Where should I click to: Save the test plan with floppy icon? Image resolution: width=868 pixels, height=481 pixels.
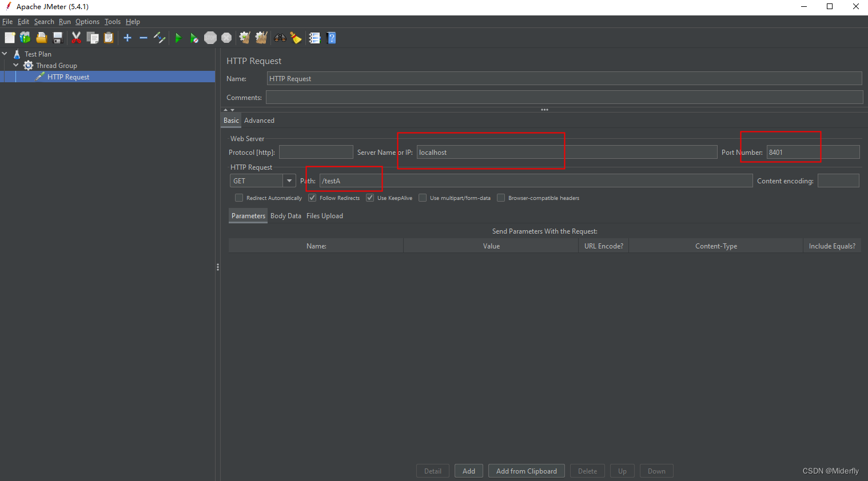click(x=58, y=38)
